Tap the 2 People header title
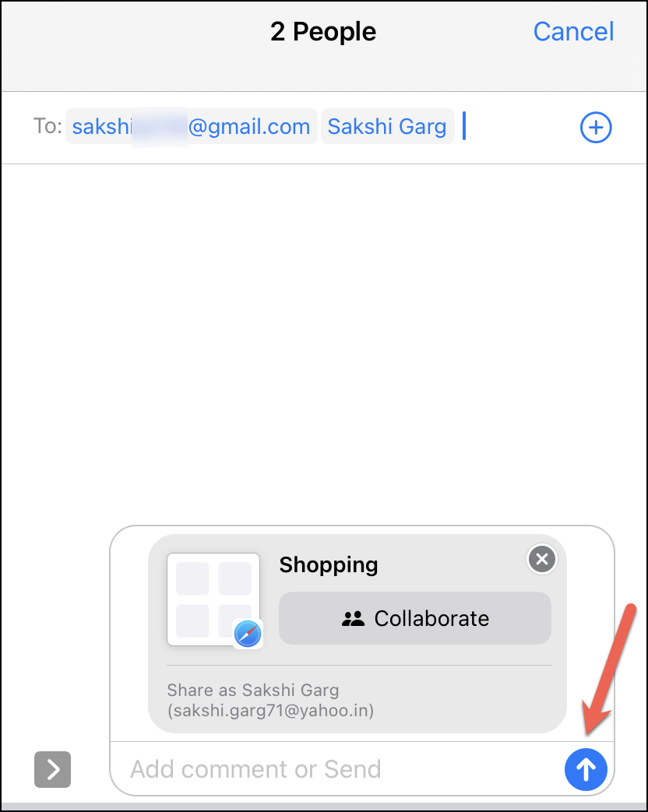This screenshot has height=812, width=648. (323, 32)
